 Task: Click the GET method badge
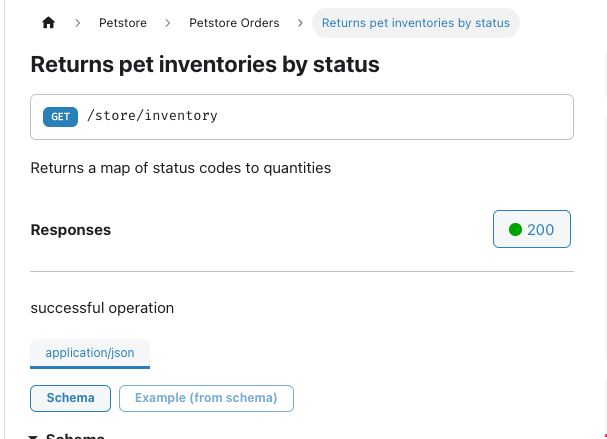(x=60, y=116)
